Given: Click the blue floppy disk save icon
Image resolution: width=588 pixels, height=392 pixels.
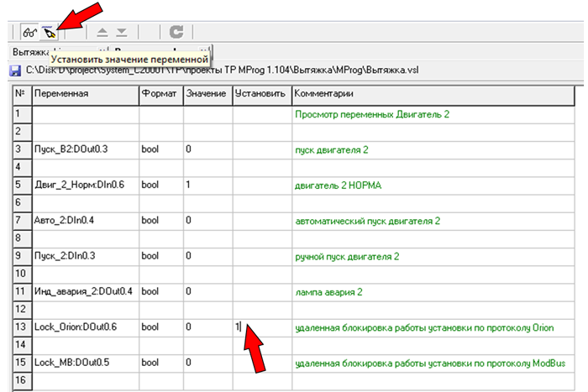Looking at the screenshot, I should click(x=15, y=71).
